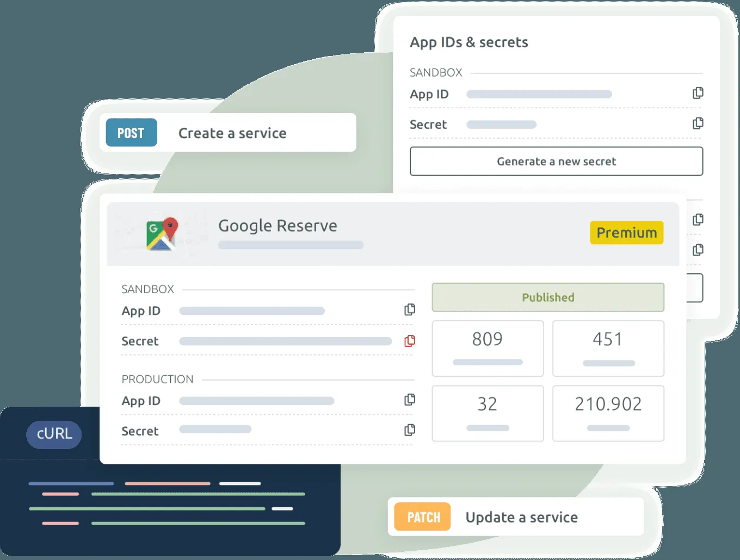The image size is (740, 560).
Task: Select the Premium badge
Action: coord(626,233)
